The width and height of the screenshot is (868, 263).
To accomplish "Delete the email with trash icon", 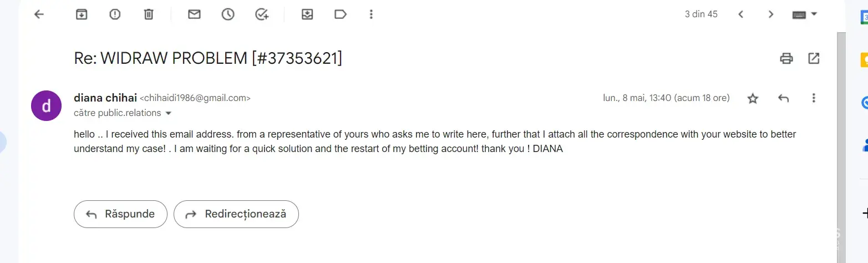I will click(149, 14).
